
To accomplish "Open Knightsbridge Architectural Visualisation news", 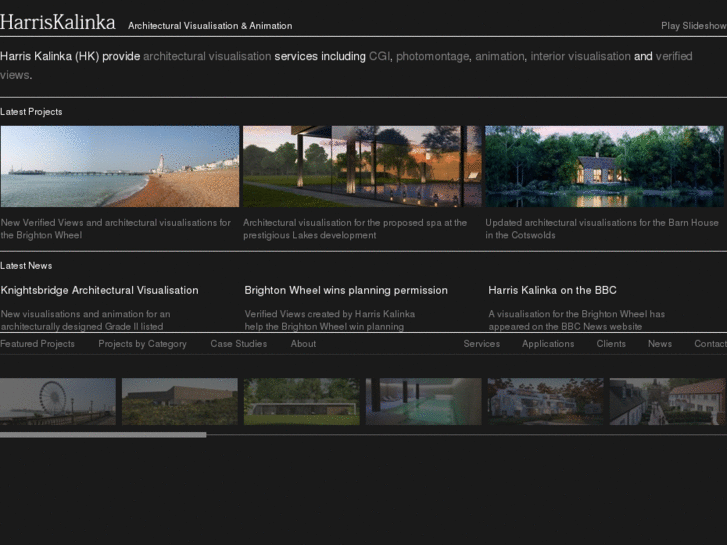I will [99, 290].
